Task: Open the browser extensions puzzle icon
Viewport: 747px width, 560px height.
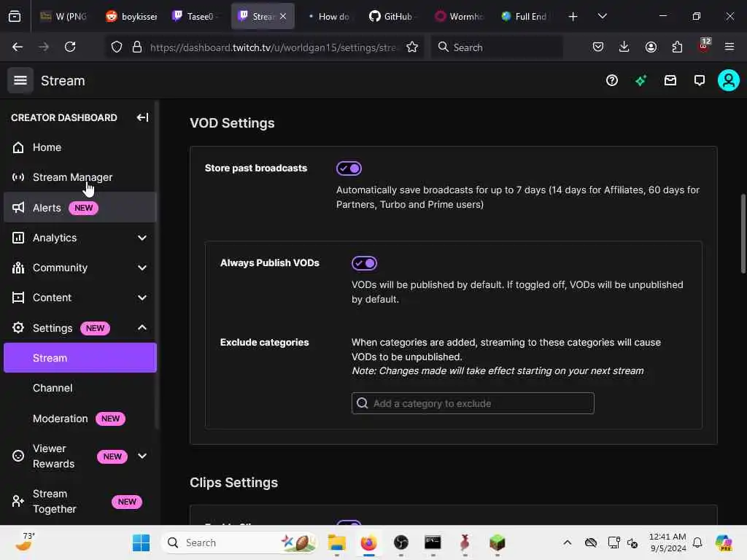Action: coord(677,47)
